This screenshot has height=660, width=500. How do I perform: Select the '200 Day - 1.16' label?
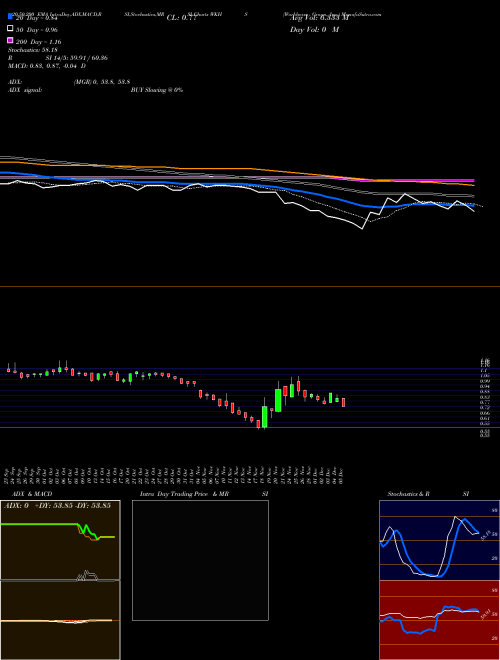pos(38,42)
